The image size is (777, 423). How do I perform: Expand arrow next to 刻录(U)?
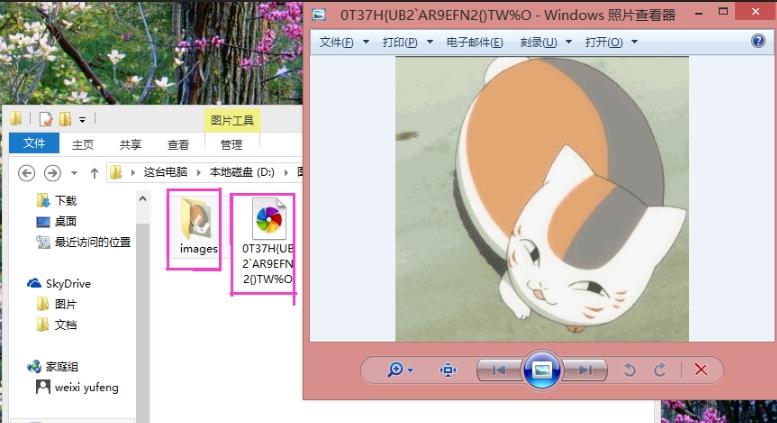point(569,42)
